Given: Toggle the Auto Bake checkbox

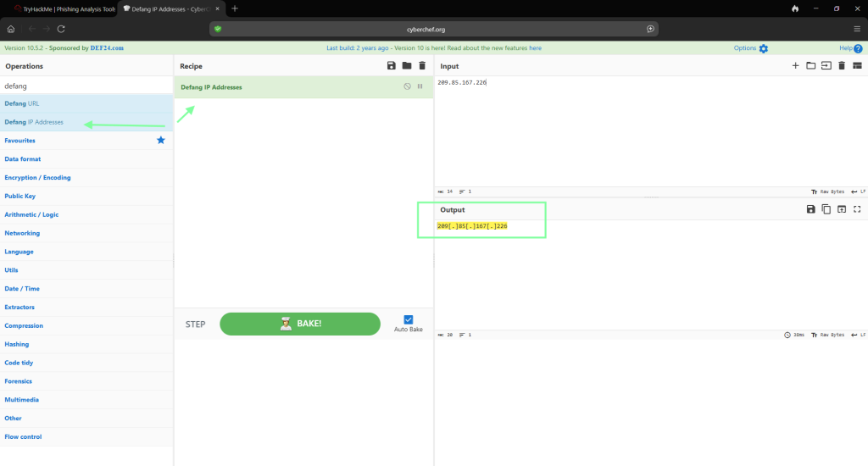Looking at the screenshot, I should (x=408, y=319).
